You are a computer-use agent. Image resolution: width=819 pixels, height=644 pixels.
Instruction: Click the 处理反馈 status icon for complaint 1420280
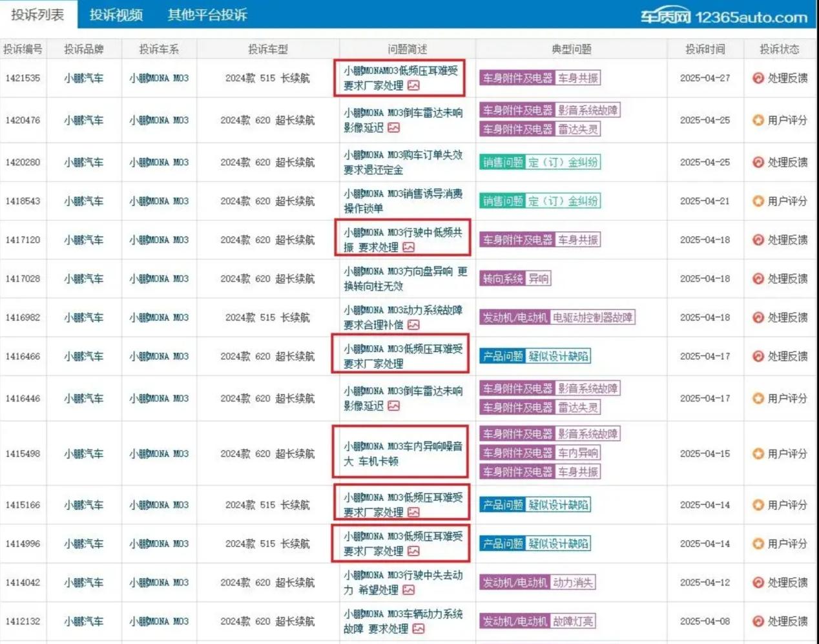[758, 162]
